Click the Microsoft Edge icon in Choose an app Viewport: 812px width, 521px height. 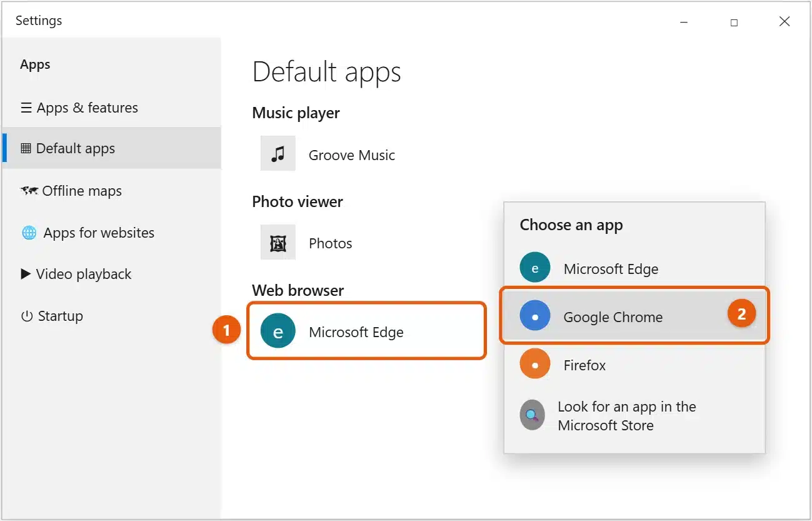coord(535,268)
